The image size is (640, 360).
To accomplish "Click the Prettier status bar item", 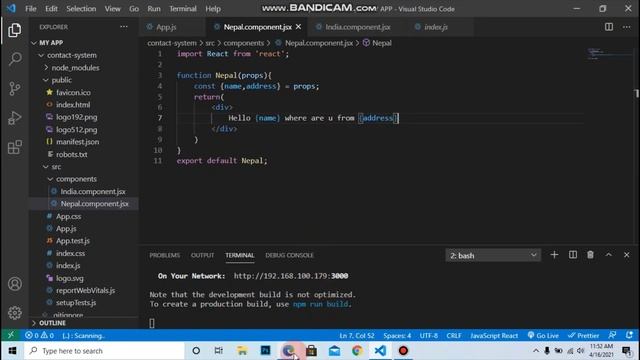I will (x=583, y=336).
